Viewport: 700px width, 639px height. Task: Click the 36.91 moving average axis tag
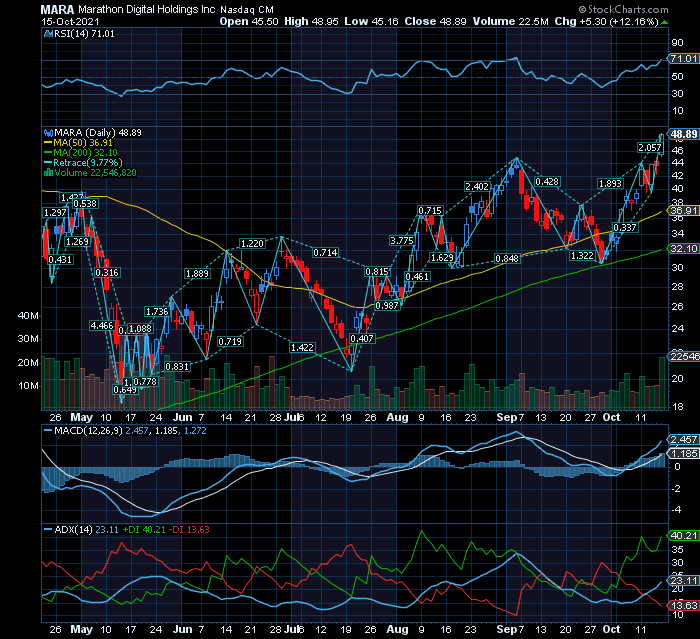683,211
